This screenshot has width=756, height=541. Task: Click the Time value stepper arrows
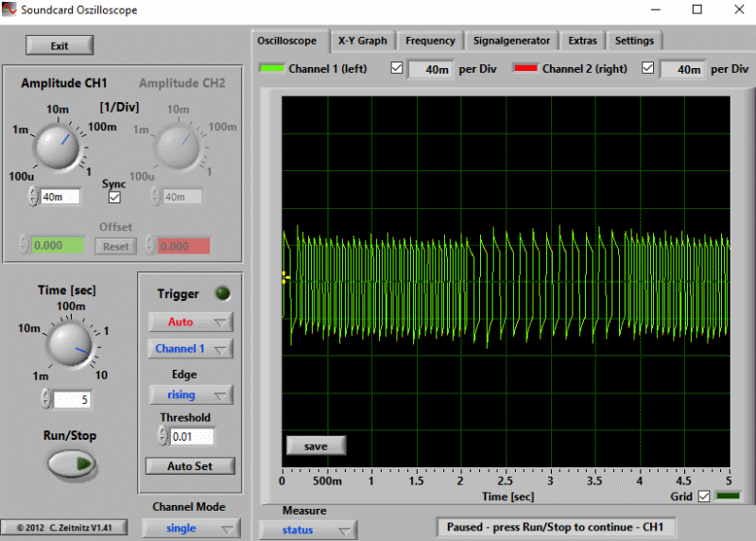(x=45, y=399)
